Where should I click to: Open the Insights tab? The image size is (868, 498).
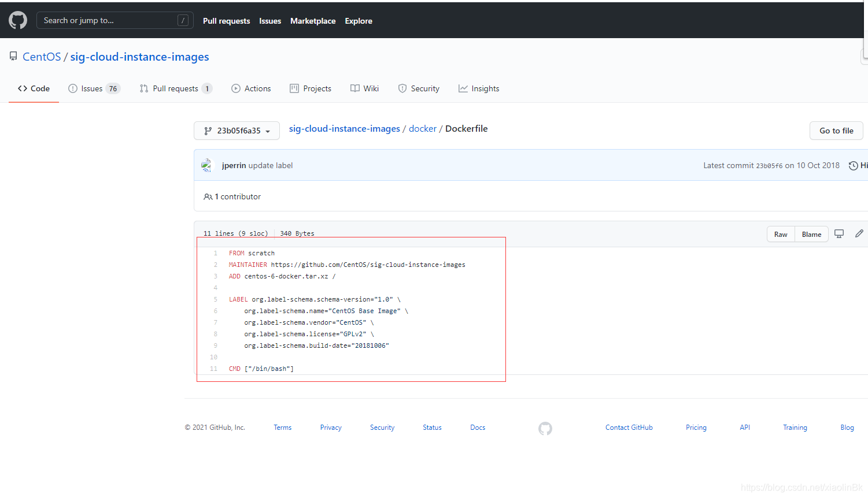479,88
